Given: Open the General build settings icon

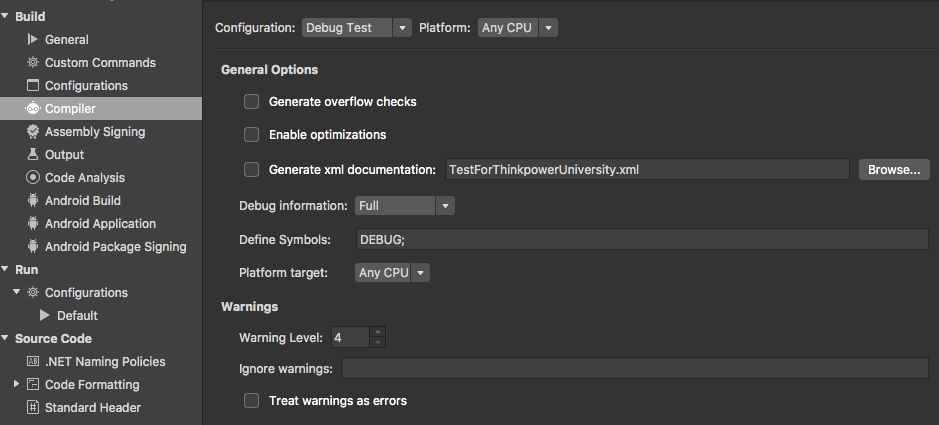Looking at the screenshot, I should (33, 40).
